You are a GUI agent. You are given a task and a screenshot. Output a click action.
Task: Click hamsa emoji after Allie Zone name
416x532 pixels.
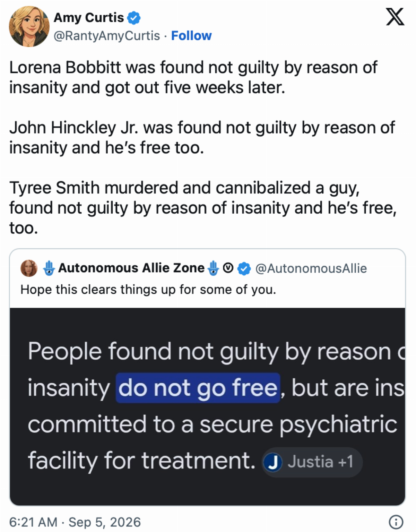point(213,268)
